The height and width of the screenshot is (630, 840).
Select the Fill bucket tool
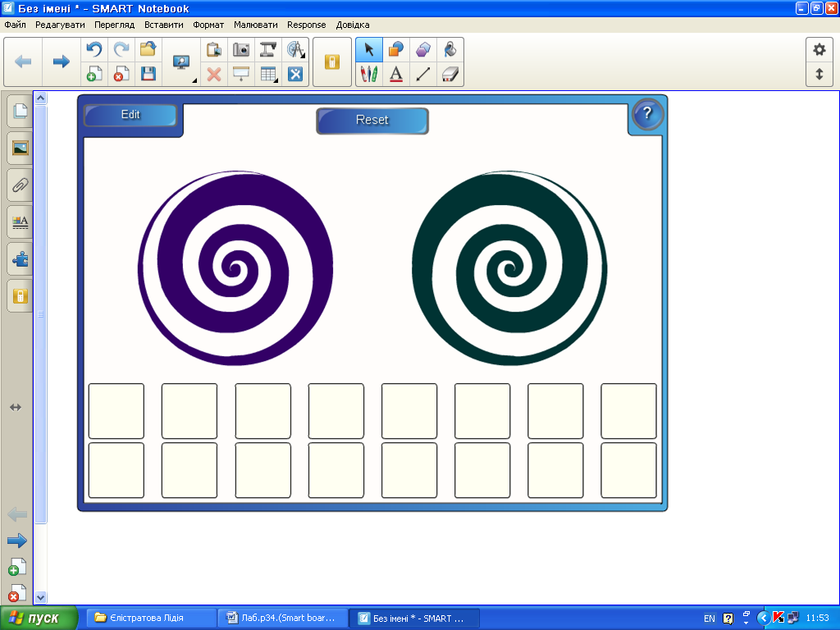pyautogui.click(x=450, y=49)
